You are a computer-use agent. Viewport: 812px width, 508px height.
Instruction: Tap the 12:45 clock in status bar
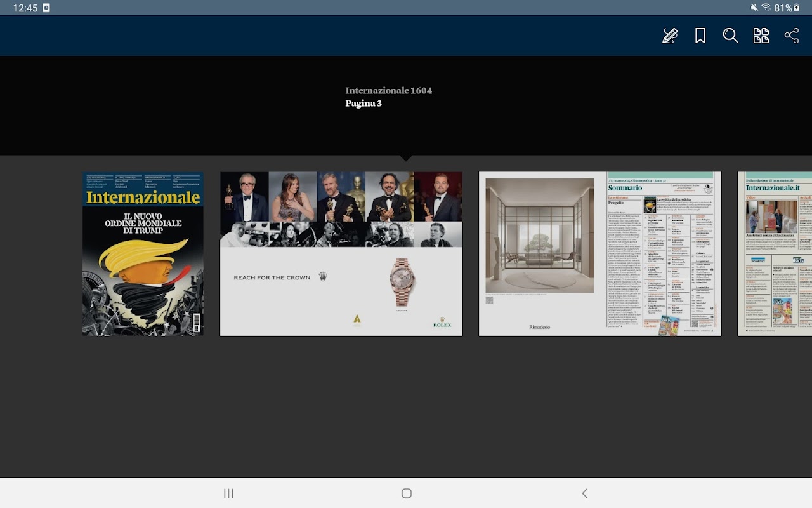click(25, 8)
